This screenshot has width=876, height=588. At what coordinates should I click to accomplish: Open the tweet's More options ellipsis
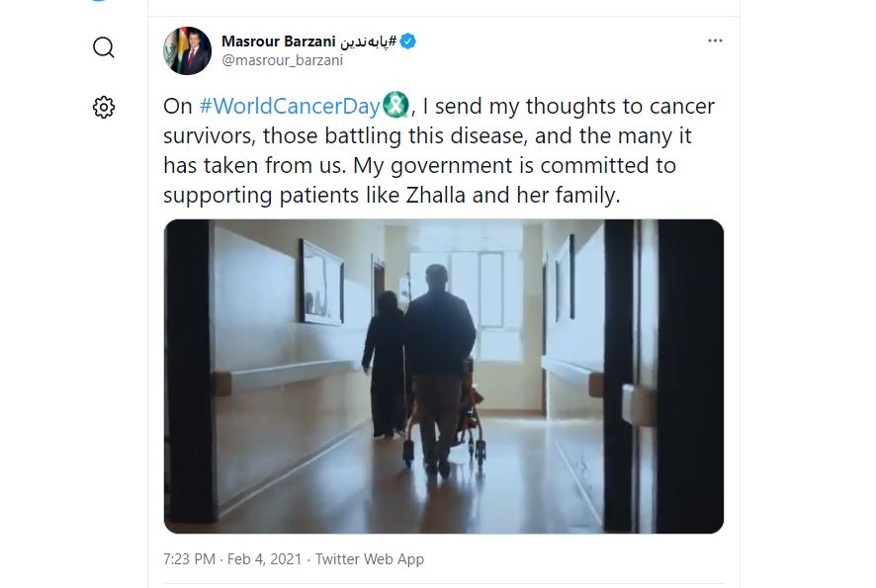716,42
